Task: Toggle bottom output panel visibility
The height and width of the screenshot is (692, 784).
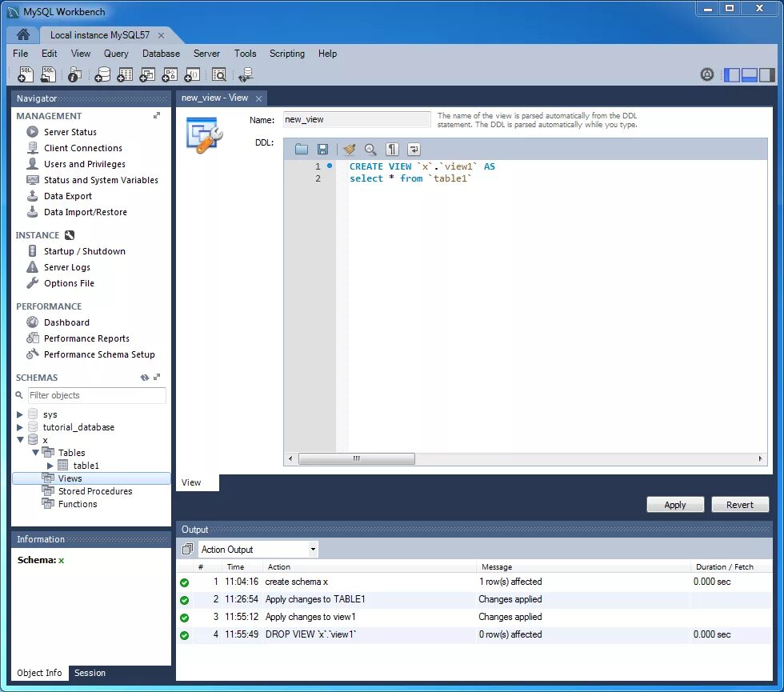Action: click(x=749, y=75)
